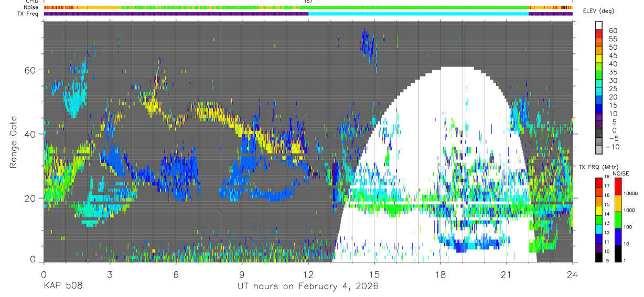Click the "KAP b08" radar label

point(62,287)
